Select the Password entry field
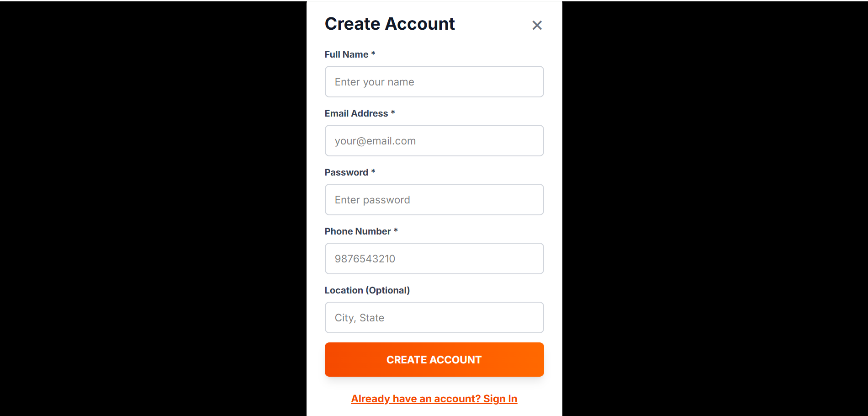 coord(434,200)
